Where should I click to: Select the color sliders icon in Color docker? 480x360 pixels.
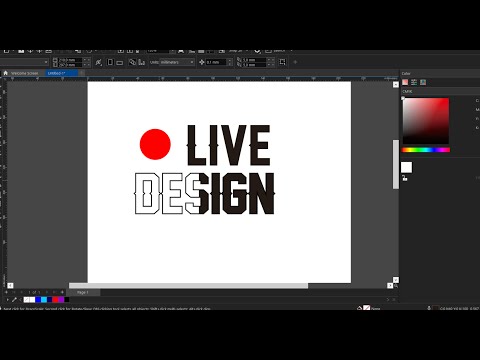pos(414,82)
